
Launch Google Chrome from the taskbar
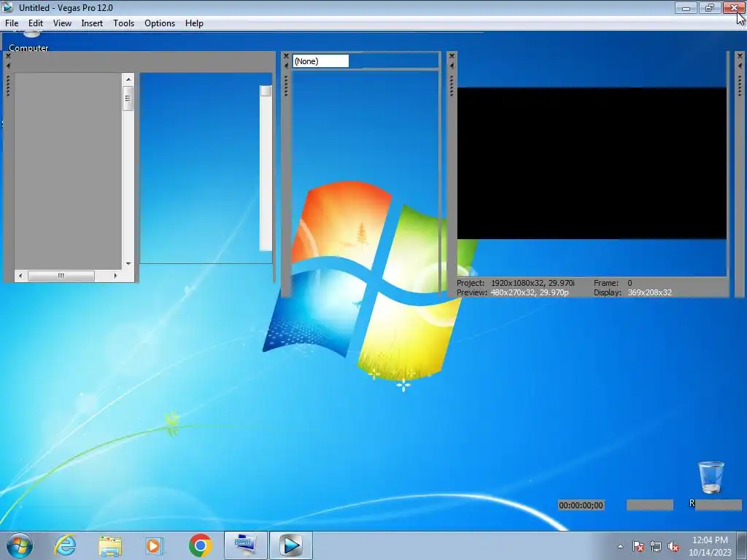[x=200, y=545]
